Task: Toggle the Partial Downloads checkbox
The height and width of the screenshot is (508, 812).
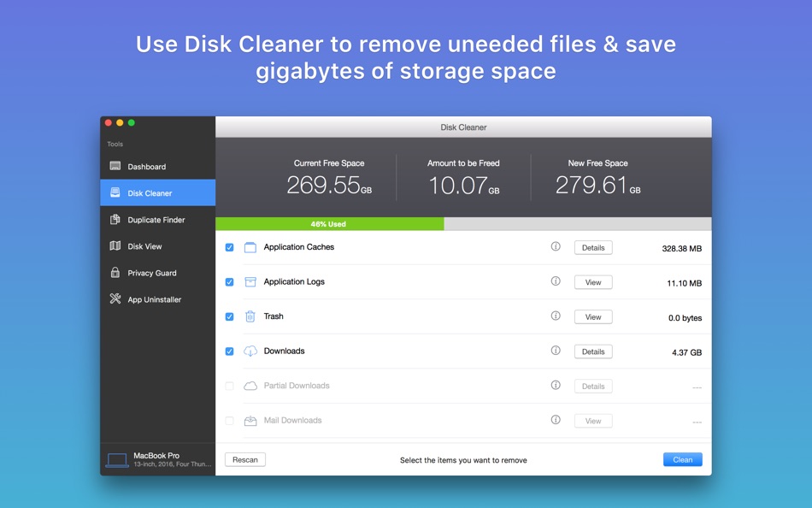Action: 229,387
